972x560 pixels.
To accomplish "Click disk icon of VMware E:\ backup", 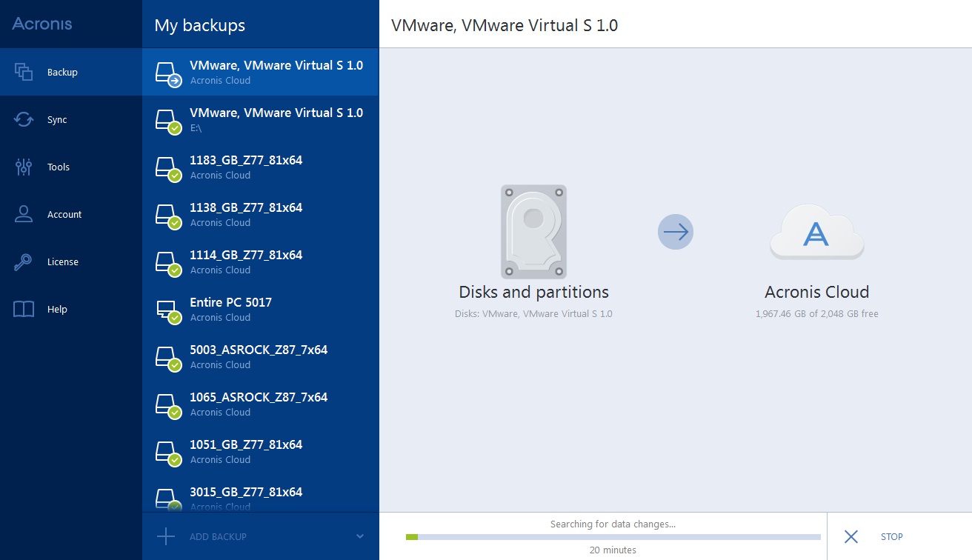I will (x=167, y=121).
